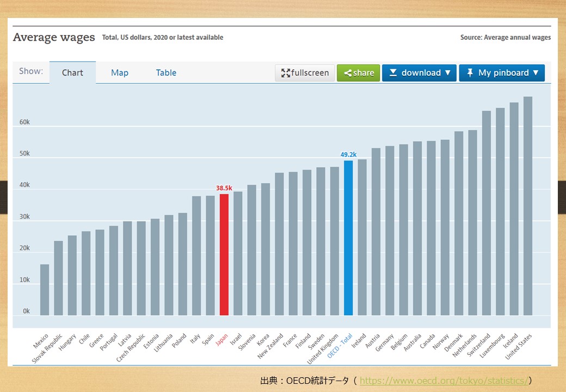Click the red Japan bar
This screenshot has width=566, height=392.
tap(224, 254)
